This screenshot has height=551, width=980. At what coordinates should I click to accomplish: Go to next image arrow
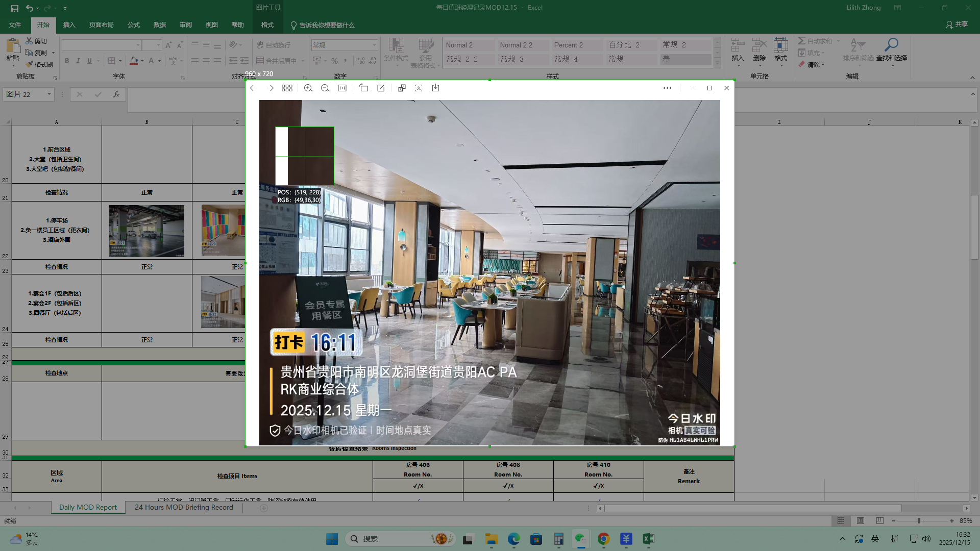tap(270, 88)
